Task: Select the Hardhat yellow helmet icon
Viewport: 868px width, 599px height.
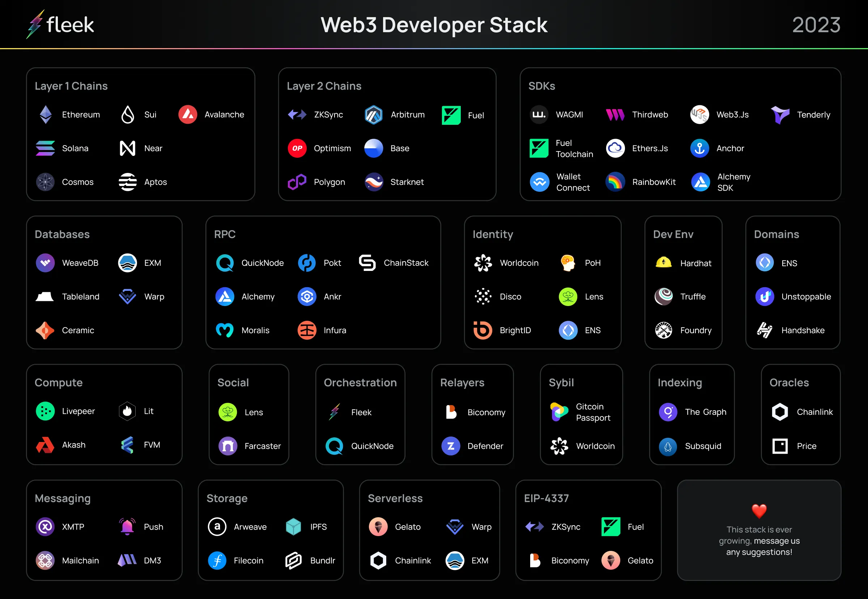Action: [x=664, y=263]
